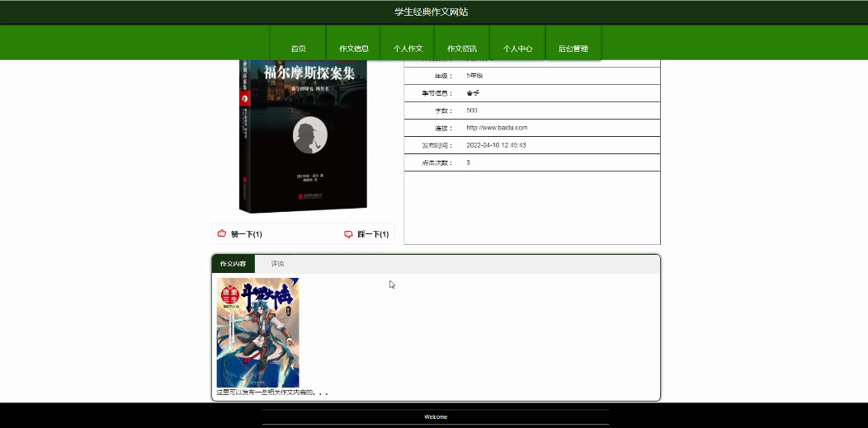Screen dimensions: 868x428
Task: Switch to the 作文内容 tab
Action: [233, 264]
